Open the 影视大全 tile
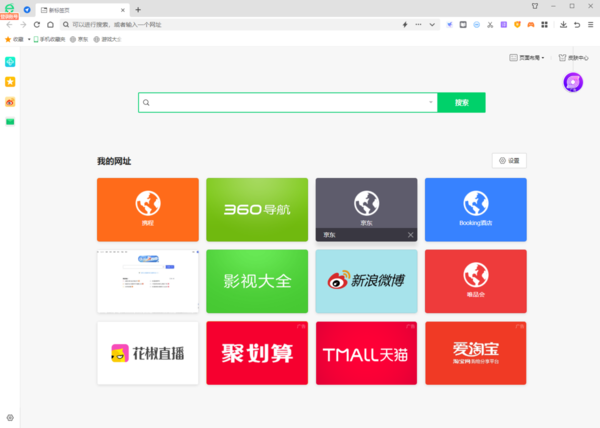This screenshot has height=428, width=600. pos(257,282)
